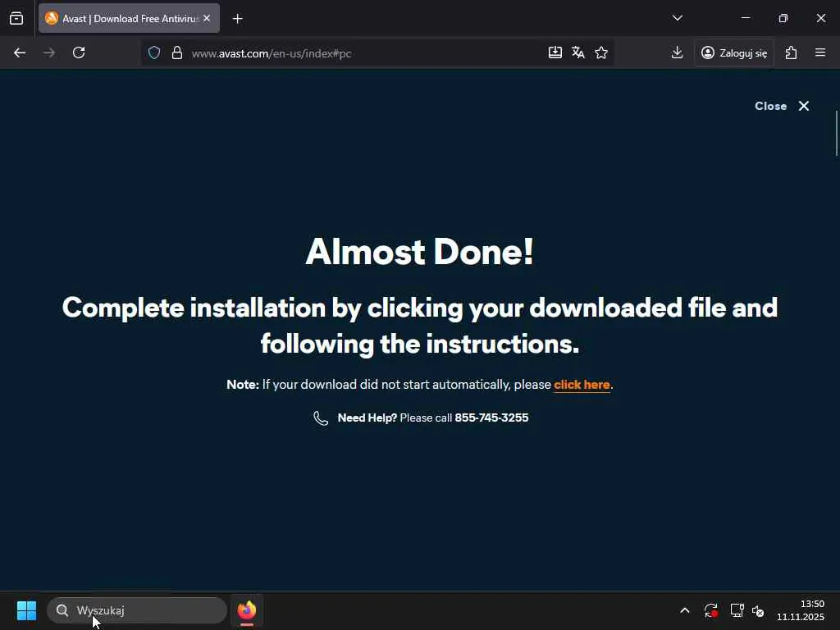Viewport: 840px width, 630px height.
Task: Open the network status tray icon
Action: [737, 610]
